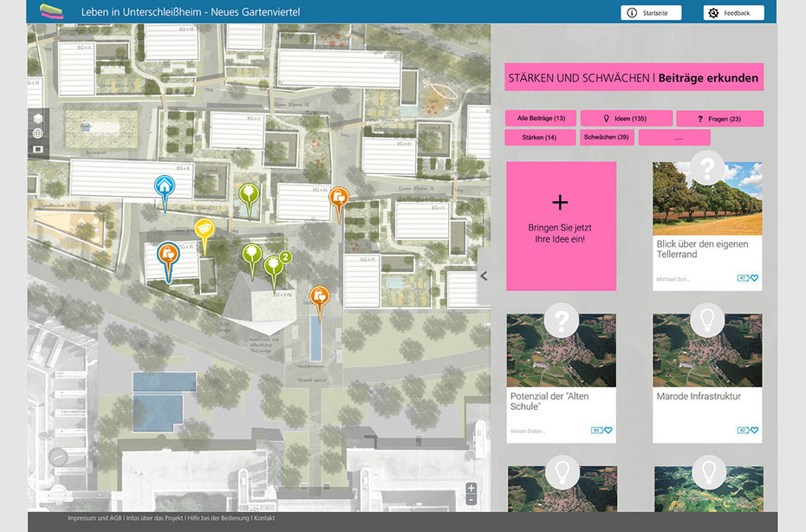
Task: Click title 'Marode Infrastruktur'
Action: click(x=699, y=396)
